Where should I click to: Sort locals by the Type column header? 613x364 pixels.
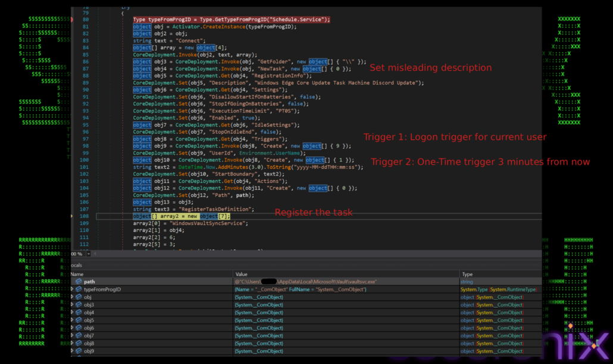tap(501, 274)
